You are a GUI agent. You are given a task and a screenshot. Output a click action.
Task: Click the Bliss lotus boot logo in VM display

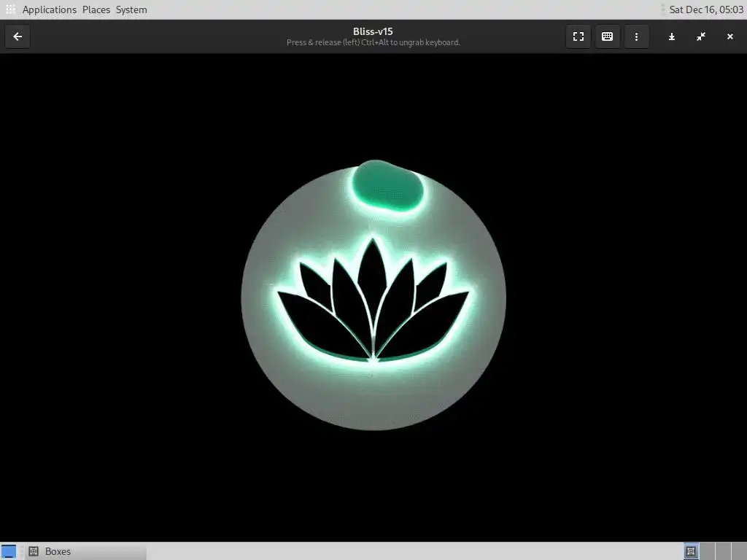pyautogui.click(x=373, y=295)
